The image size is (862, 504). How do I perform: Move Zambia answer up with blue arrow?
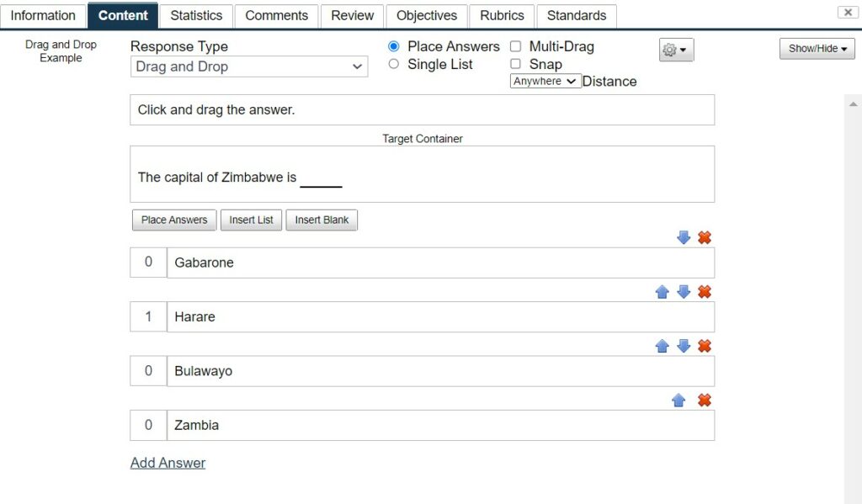tap(678, 401)
